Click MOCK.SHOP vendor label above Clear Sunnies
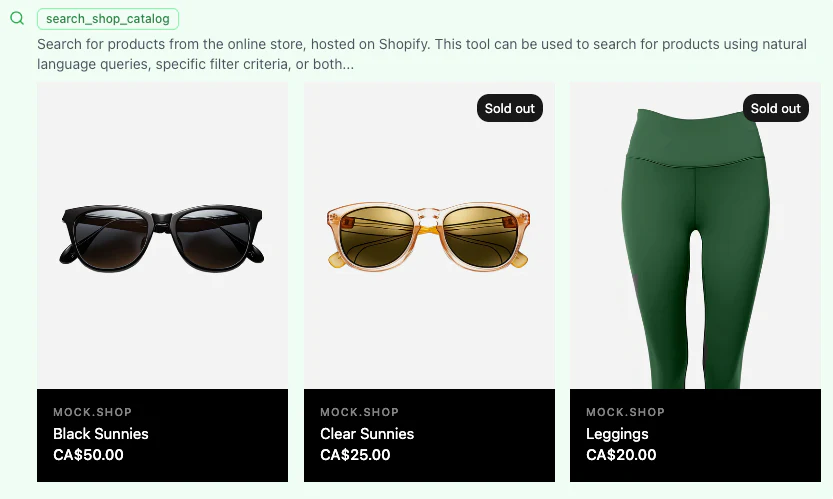The height and width of the screenshot is (499, 833). pos(359,412)
